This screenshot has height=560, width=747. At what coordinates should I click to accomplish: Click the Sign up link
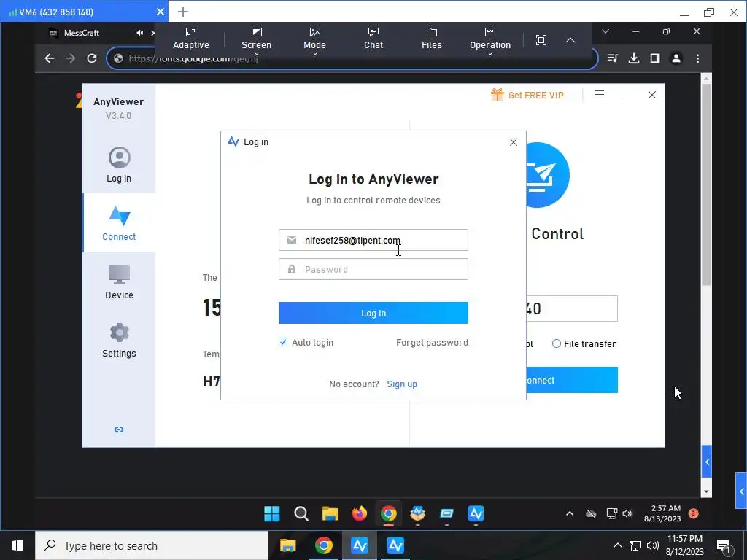(x=402, y=384)
